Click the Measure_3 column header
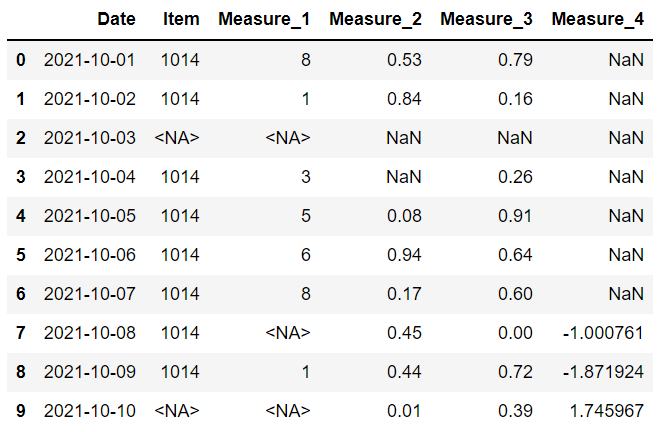 tap(486, 20)
